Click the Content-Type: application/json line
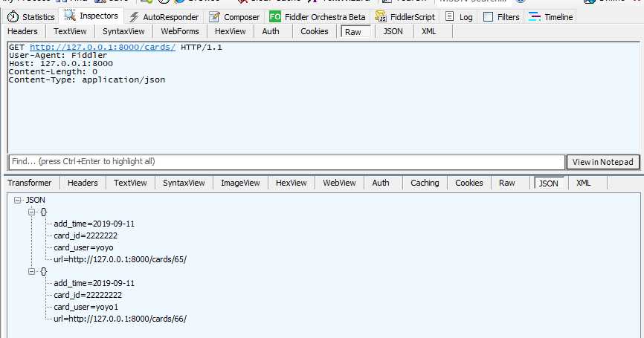This screenshot has height=338, width=644. pyautogui.click(x=87, y=80)
